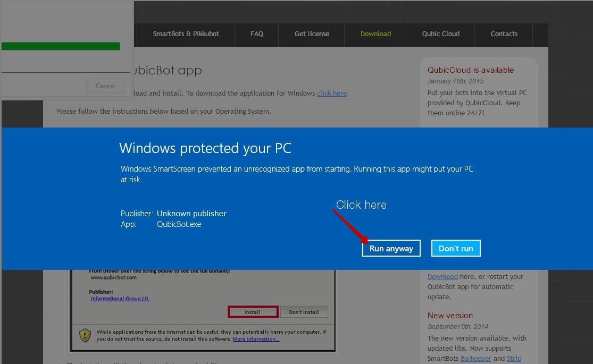Click the 'Windows protected your PC' title
593x364 pixels.
pos(205,148)
